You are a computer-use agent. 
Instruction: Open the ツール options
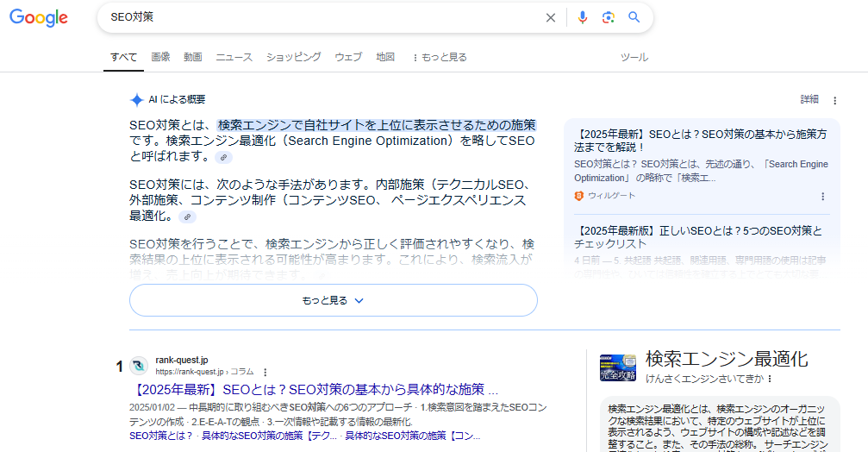tap(634, 57)
